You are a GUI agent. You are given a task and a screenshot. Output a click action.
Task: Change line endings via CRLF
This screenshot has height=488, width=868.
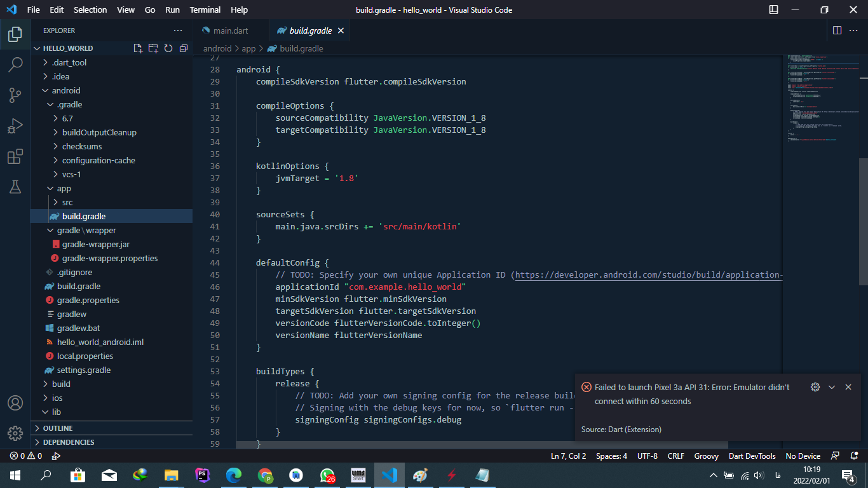tap(676, 456)
